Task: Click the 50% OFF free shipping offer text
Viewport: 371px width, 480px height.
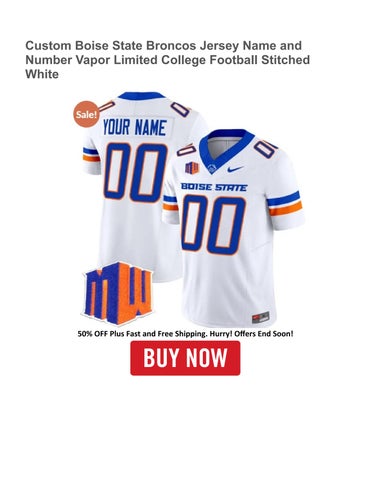Action: click(185, 333)
